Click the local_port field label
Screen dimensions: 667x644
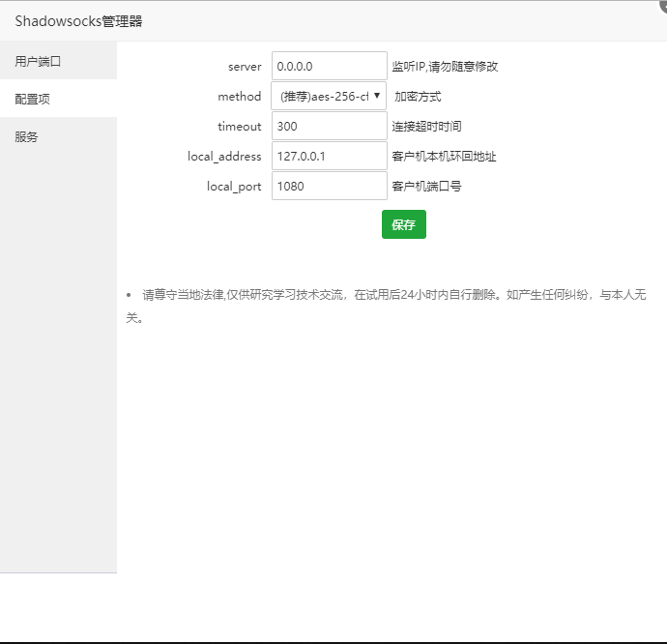pos(234,187)
